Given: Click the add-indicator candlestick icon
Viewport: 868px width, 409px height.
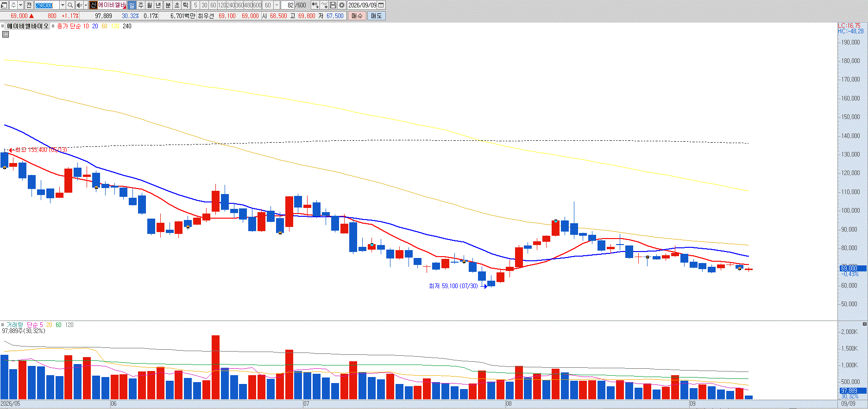Looking at the screenshot, I should click(315, 5).
